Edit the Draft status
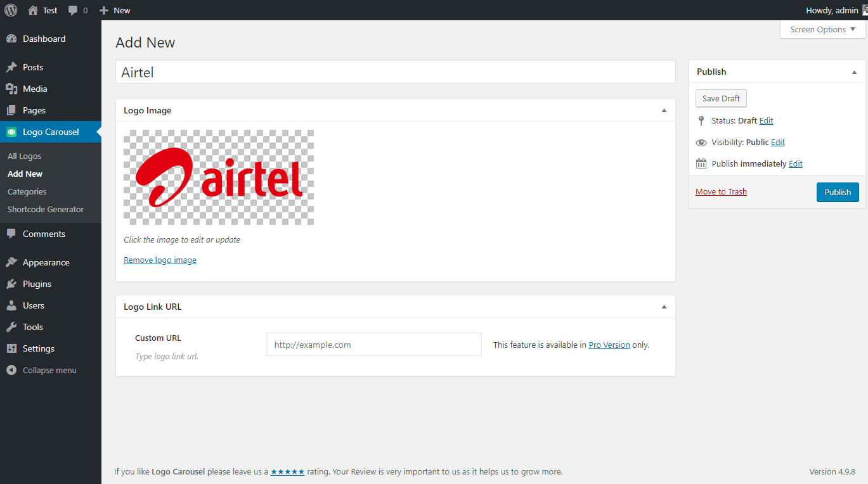Image resolution: width=868 pixels, height=484 pixels. pos(766,120)
